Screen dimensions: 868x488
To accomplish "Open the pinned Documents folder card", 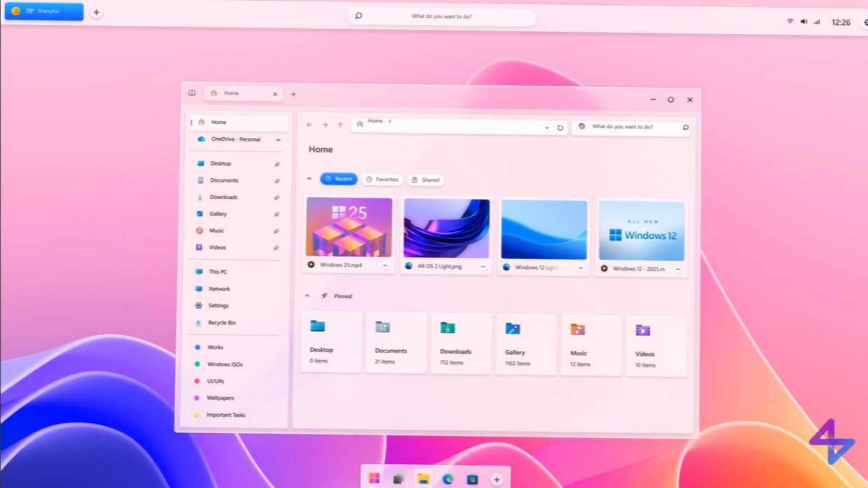I will (x=396, y=343).
